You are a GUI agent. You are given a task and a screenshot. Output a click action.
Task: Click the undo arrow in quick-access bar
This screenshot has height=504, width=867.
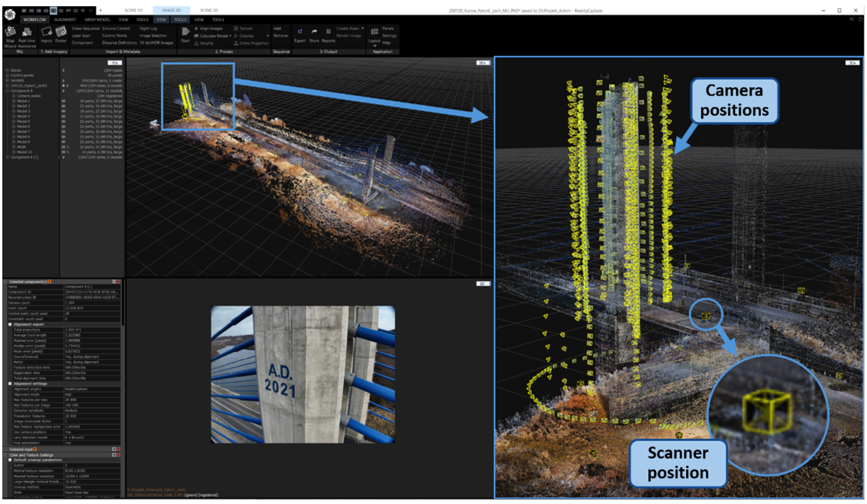[x=83, y=11]
